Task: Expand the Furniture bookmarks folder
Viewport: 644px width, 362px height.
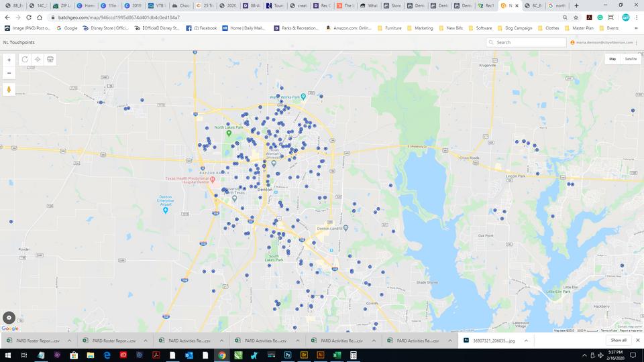Action: coord(389,28)
